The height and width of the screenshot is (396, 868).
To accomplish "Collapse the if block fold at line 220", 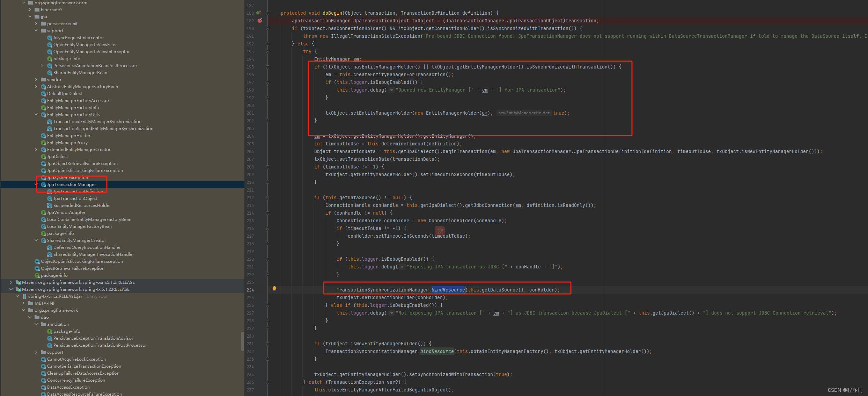I will (x=267, y=259).
